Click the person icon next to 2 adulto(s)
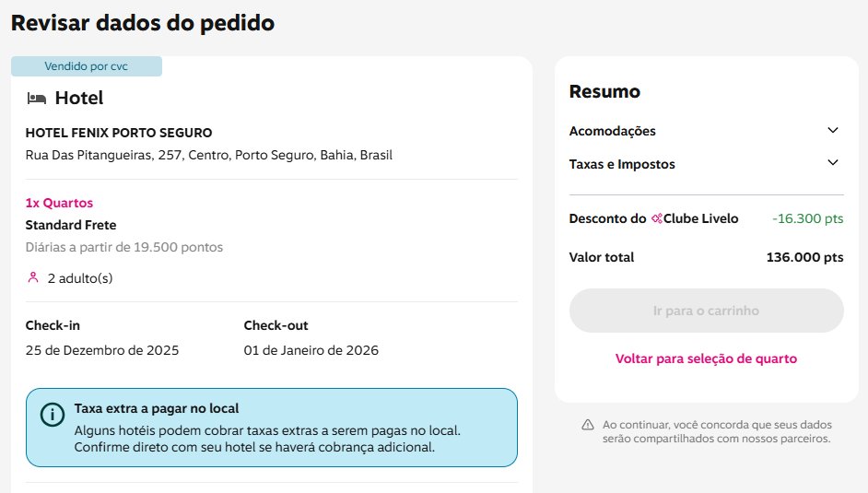Viewport: 868px width, 493px height. pyautogui.click(x=33, y=277)
